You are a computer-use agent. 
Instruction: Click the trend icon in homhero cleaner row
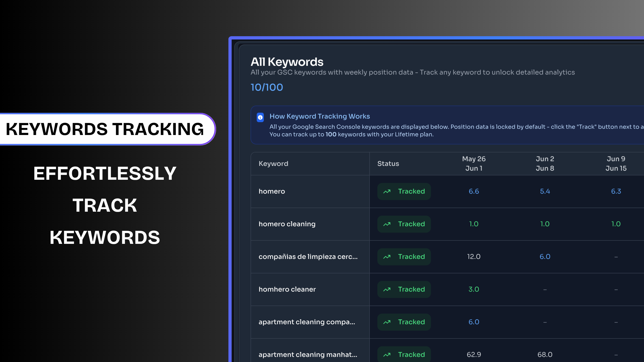[387, 290]
